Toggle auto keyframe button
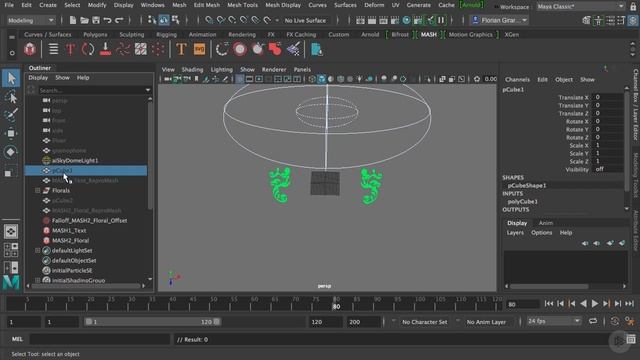The width and height of the screenshot is (640, 360). [615, 321]
